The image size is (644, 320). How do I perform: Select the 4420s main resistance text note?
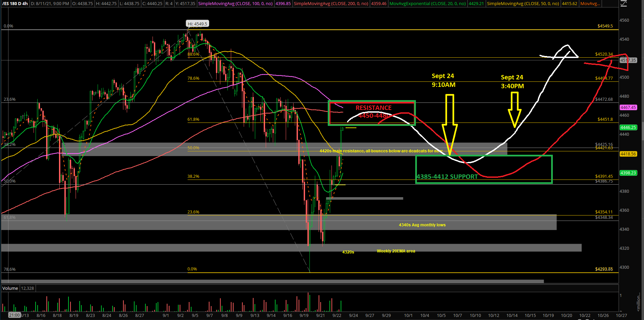coord(381,151)
